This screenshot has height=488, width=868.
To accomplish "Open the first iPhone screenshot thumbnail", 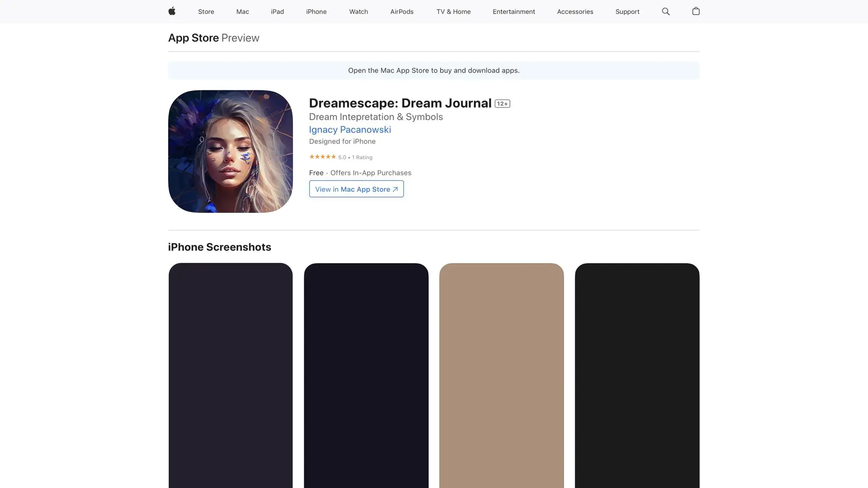I will click(x=231, y=375).
